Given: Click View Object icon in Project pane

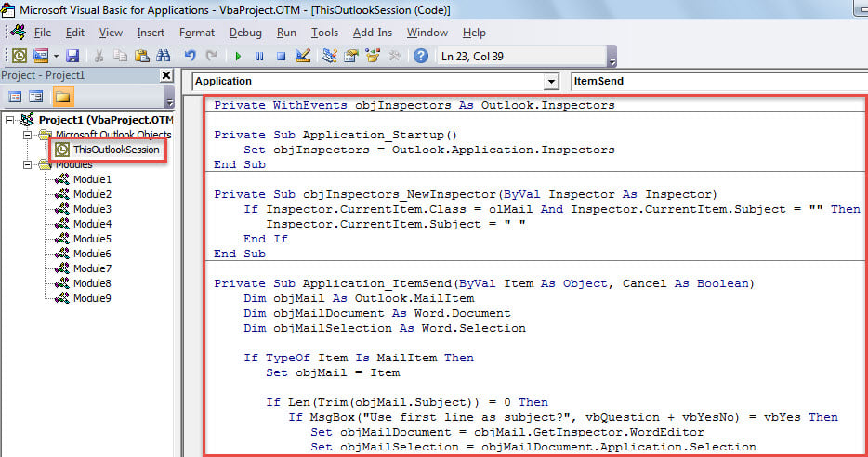Looking at the screenshot, I should coord(36,98).
